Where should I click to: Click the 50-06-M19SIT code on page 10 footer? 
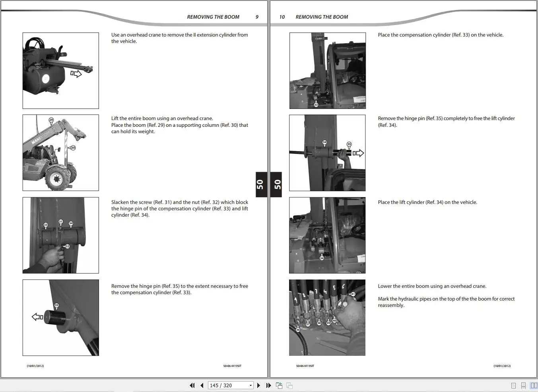[305, 366]
